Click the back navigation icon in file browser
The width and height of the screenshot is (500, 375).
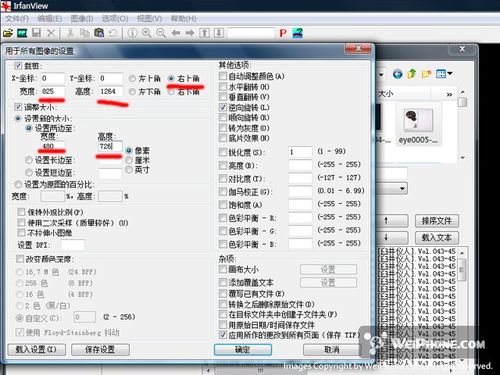tap(397, 74)
